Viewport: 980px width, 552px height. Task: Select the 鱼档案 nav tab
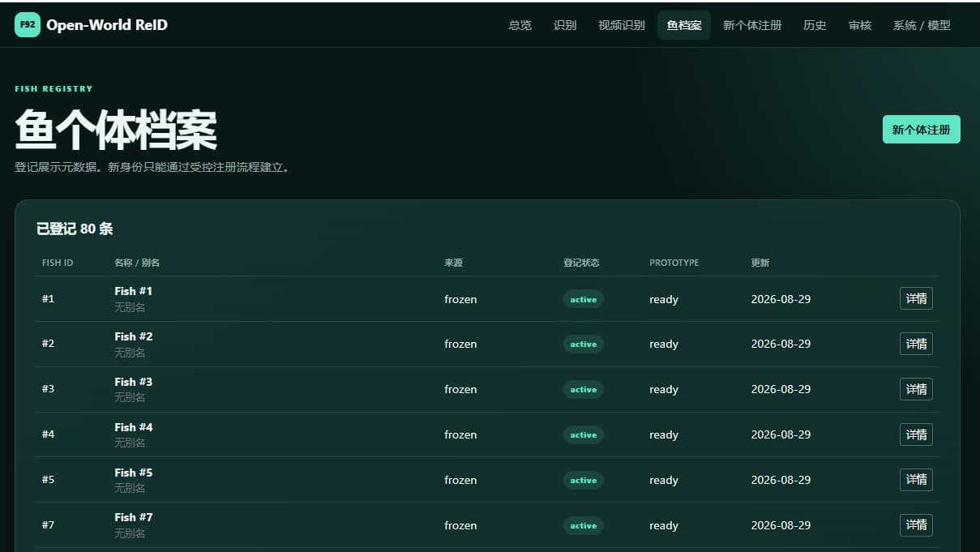684,25
